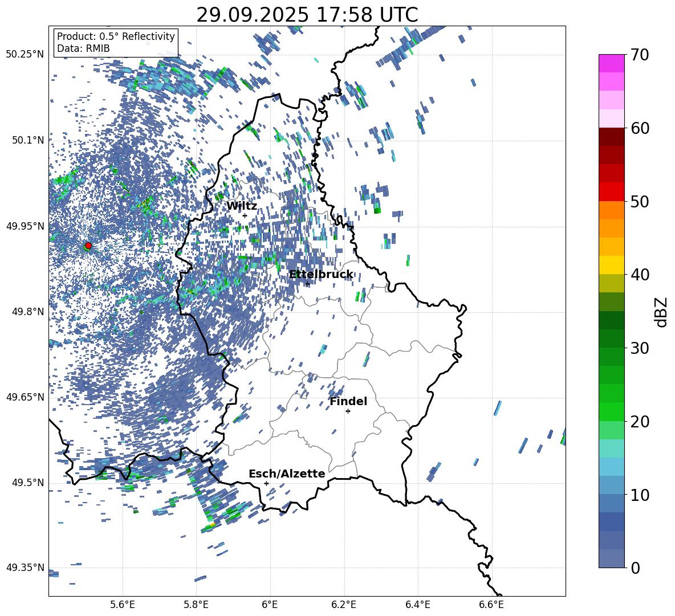Pick the light blue colorbar swatch below 15

611,467
